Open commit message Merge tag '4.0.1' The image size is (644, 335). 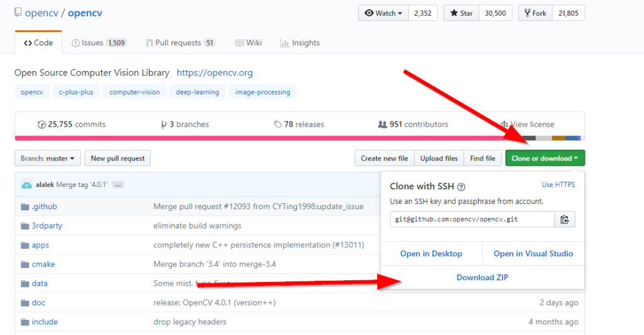pyautogui.click(x=82, y=185)
